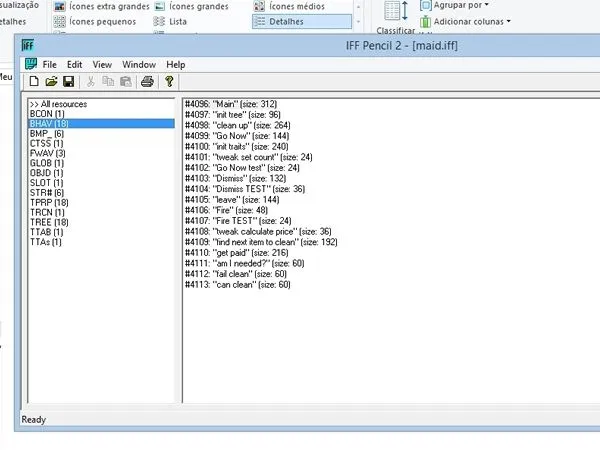Screen dimensions: 600x450
Task: Open the Edit menu
Action: tap(74, 64)
